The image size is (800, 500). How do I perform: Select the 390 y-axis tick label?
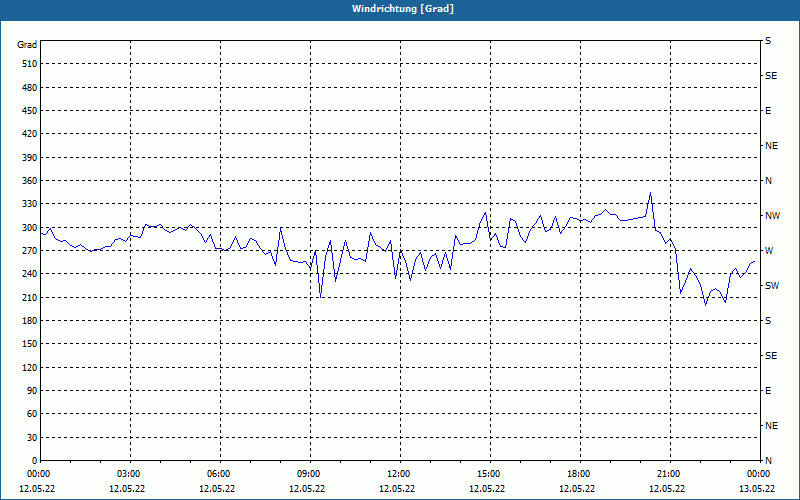(30, 158)
